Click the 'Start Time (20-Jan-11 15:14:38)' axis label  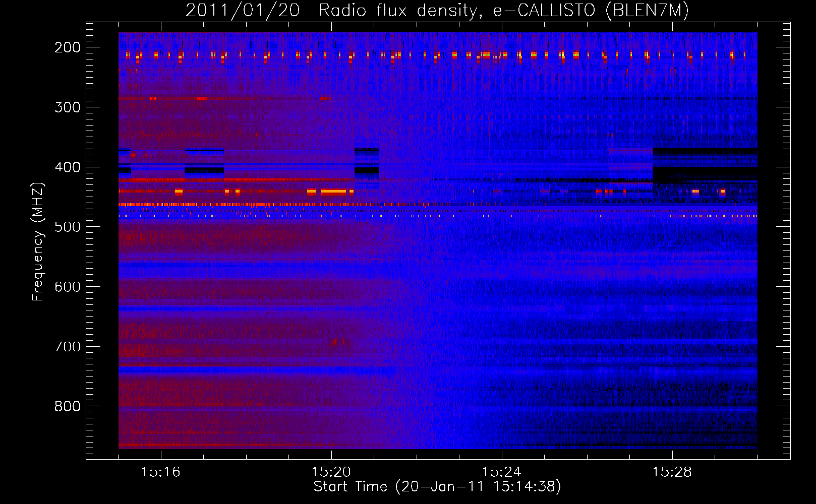click(437, 487)
